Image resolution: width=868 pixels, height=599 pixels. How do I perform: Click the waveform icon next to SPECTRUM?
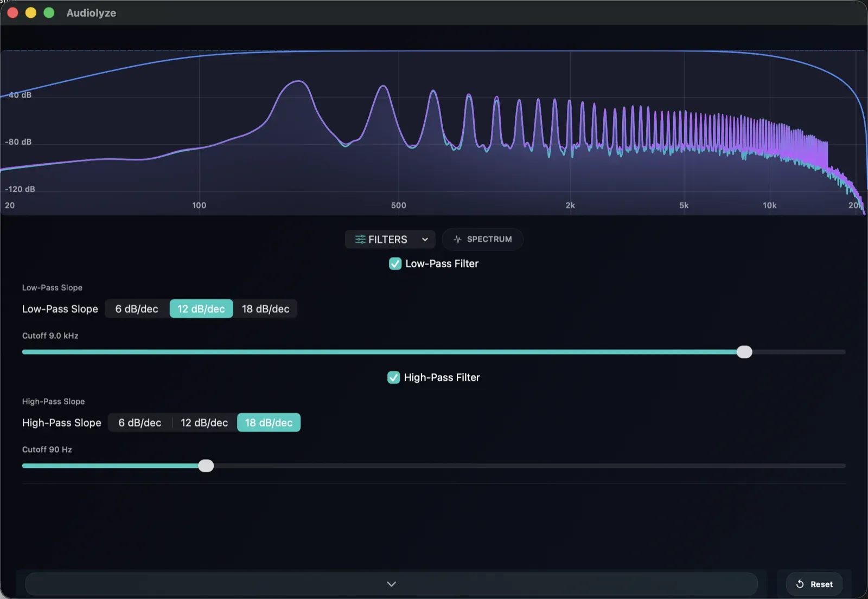pos(457,240)
